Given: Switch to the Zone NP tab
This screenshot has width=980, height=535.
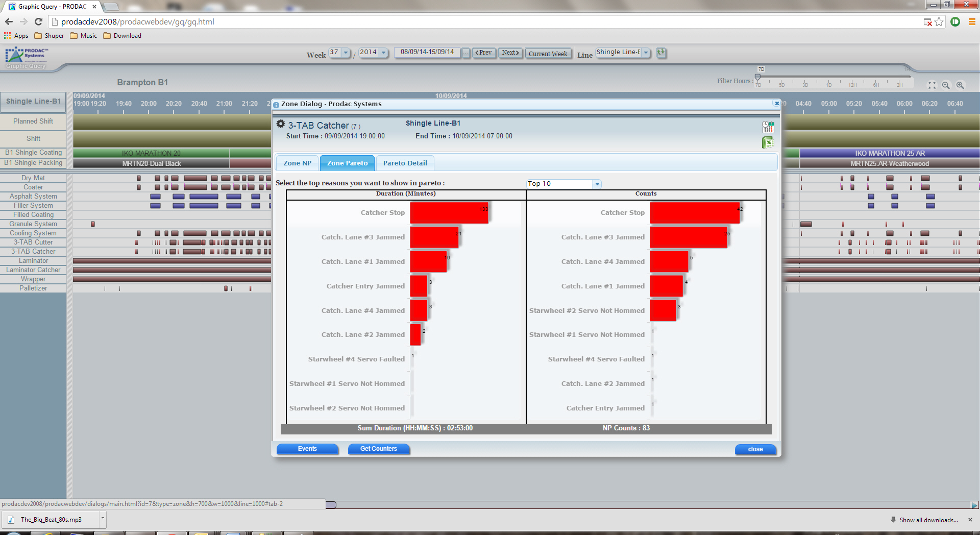Looking at the screenshot, I should (x=297, y=163).
